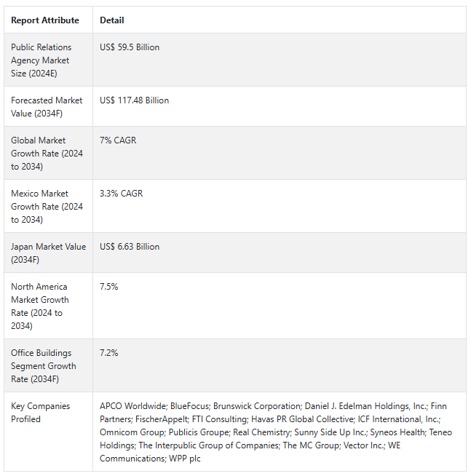Select the Japan Market Value (2034F) cell
Screen dimensions: 471x476
click(47, 253)
